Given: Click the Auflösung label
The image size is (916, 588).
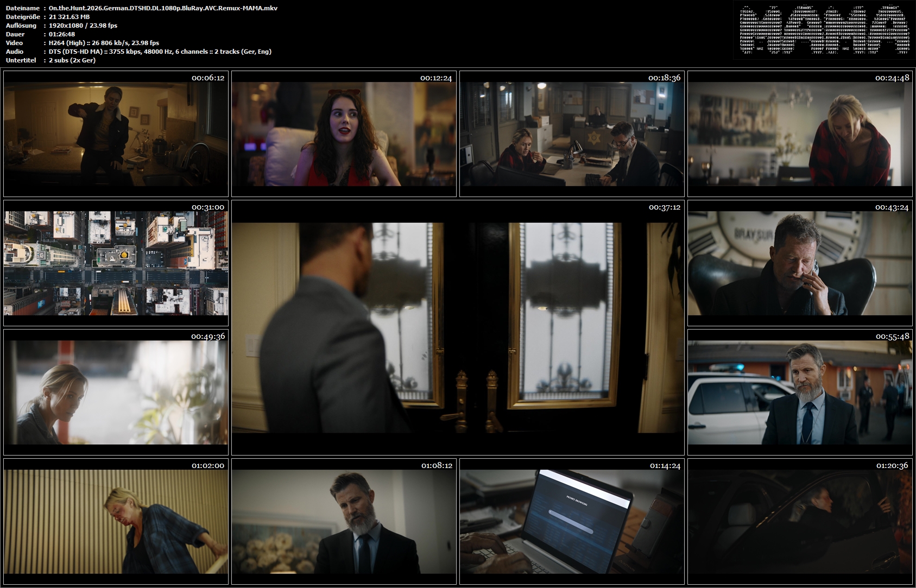Looking at the screenshot, I should [x=21, y=26].
